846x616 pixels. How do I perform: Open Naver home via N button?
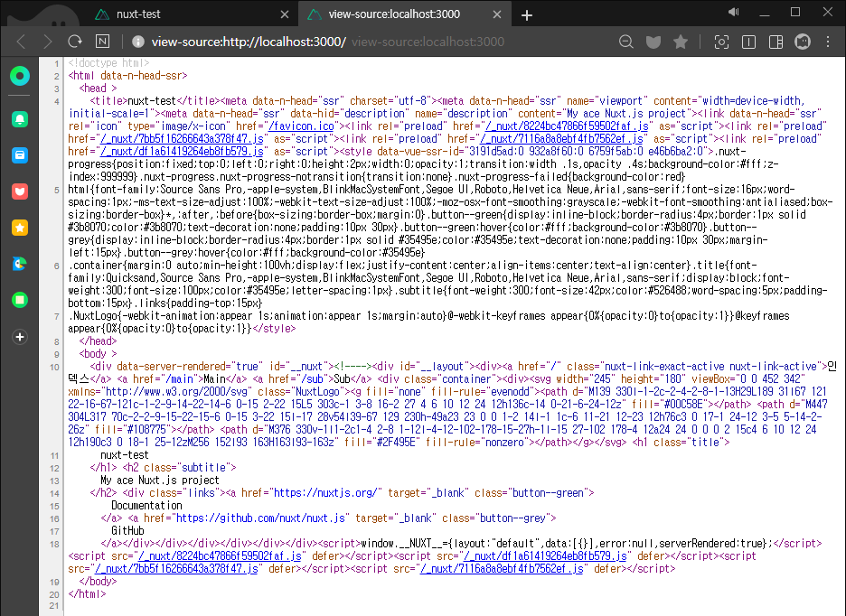point(102,42)
